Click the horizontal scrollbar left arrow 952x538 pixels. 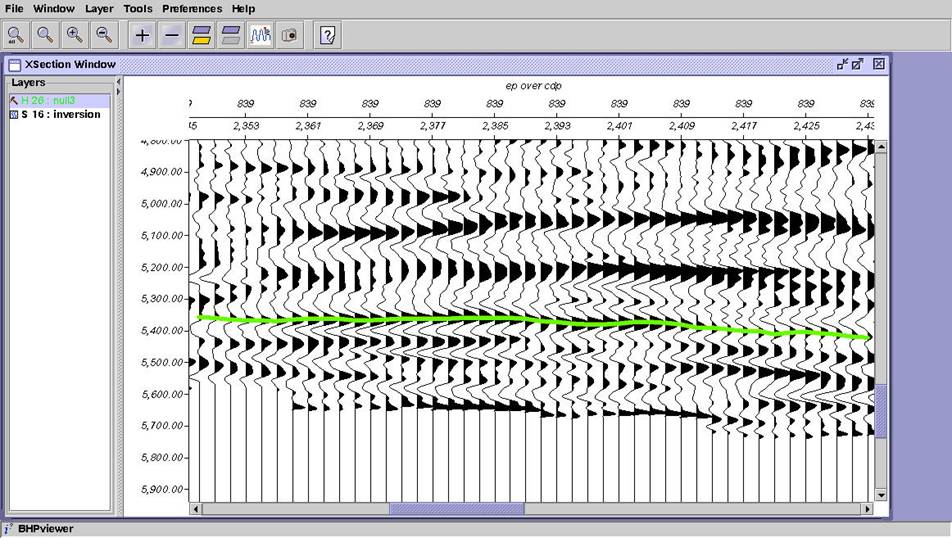coord(196,509)
